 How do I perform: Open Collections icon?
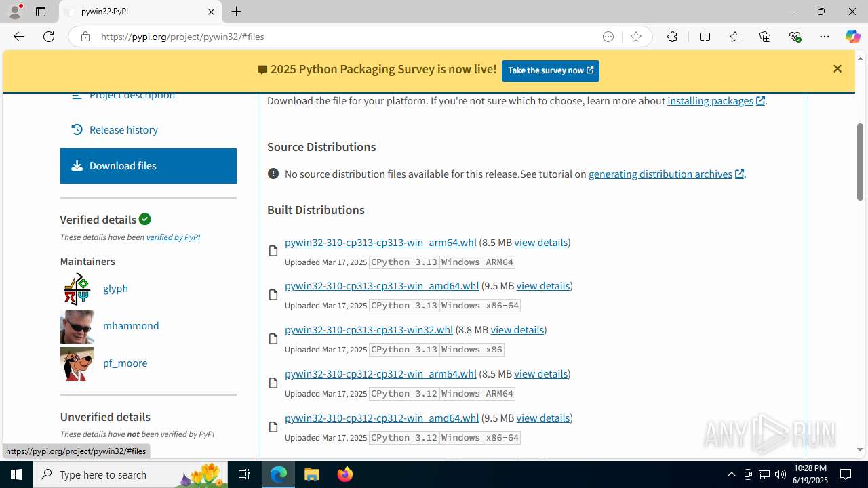click(x=765, y=37)
